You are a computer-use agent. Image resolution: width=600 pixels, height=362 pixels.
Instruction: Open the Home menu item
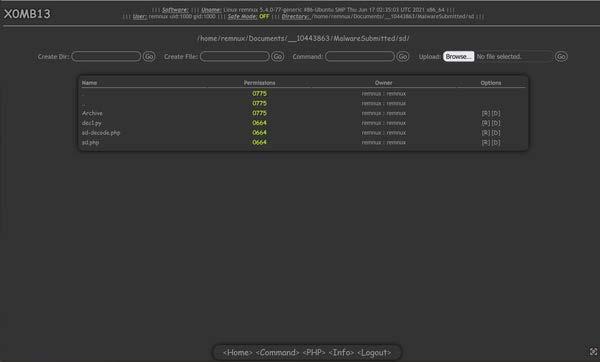(x=238, y=352)
